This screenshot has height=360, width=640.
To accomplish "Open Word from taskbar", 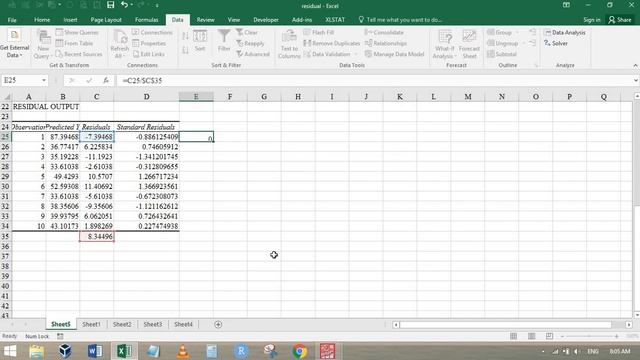I will [95, 351].
